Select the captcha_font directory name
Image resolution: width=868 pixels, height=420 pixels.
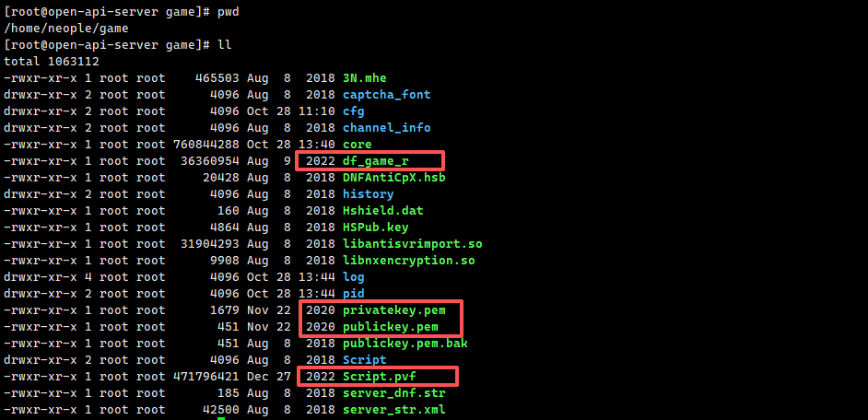coord(386,95)
